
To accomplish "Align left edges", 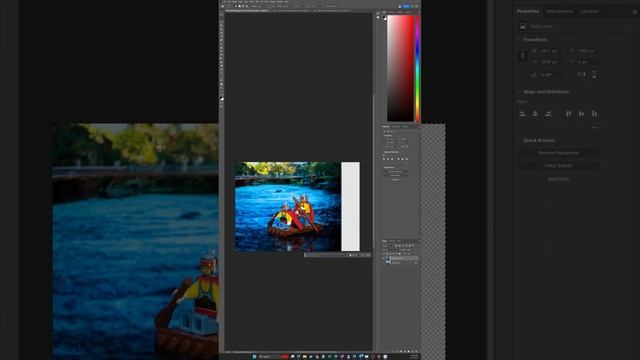I will [522, 114].
